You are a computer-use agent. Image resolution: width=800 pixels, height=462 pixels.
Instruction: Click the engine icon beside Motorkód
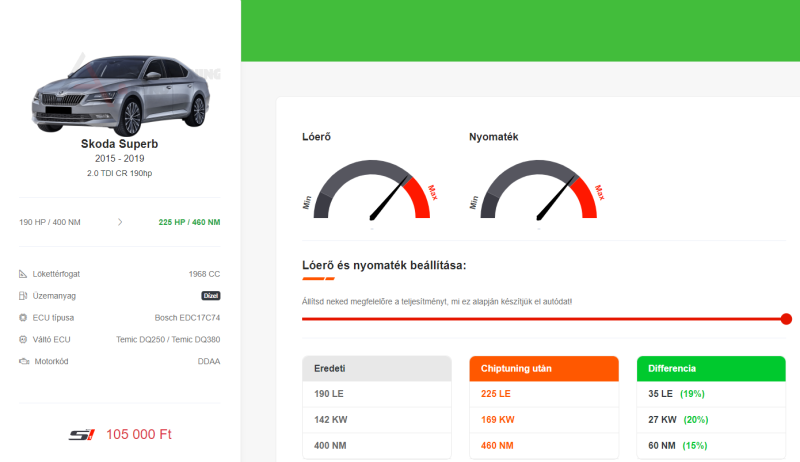24,361
